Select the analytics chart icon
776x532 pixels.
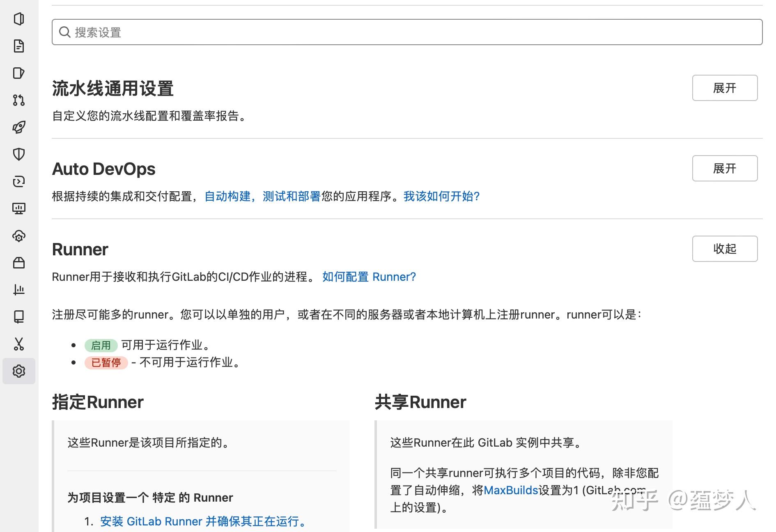[19, 290]
